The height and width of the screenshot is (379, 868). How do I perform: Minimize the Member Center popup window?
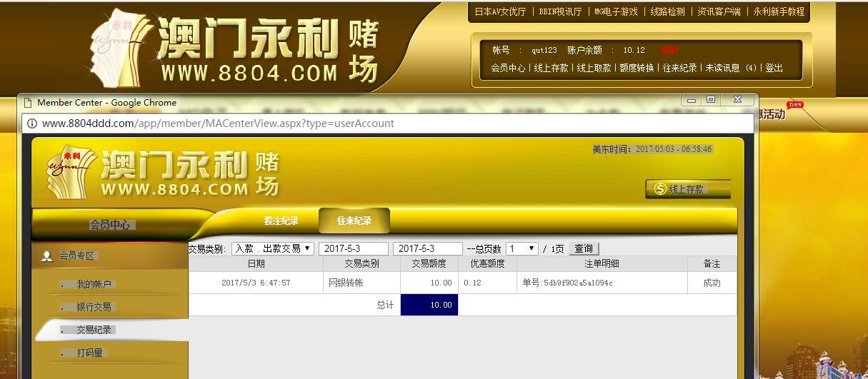691,99
